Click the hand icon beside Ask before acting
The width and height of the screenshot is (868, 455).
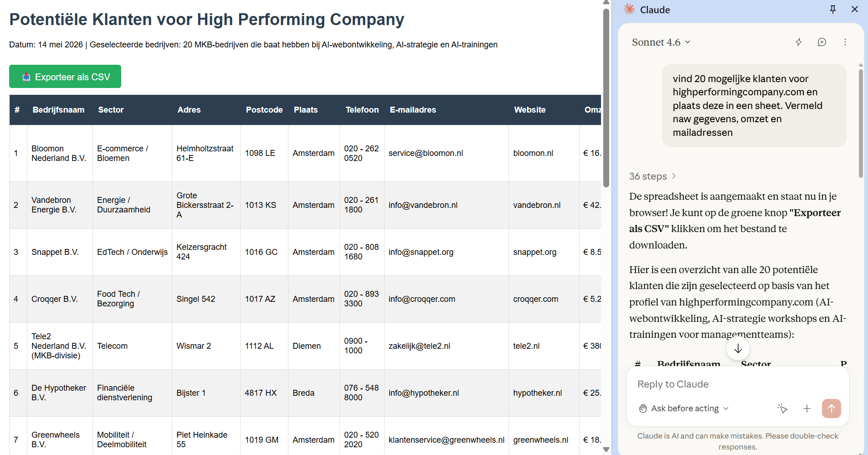(643, 408)
